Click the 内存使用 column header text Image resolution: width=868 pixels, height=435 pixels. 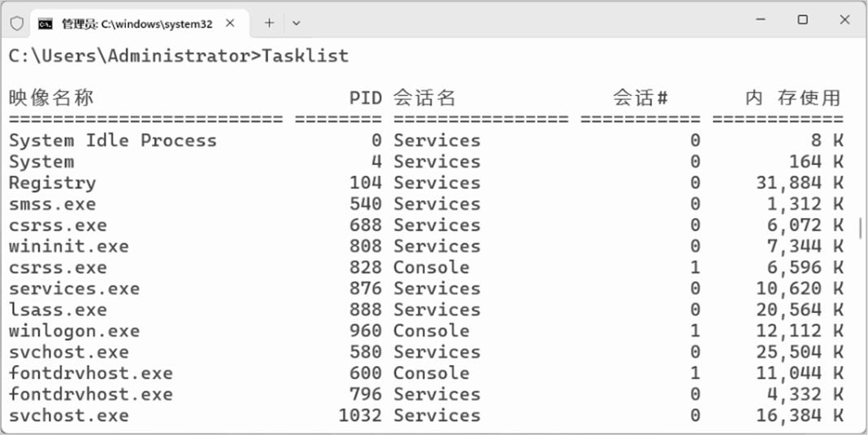pos(793,98)
